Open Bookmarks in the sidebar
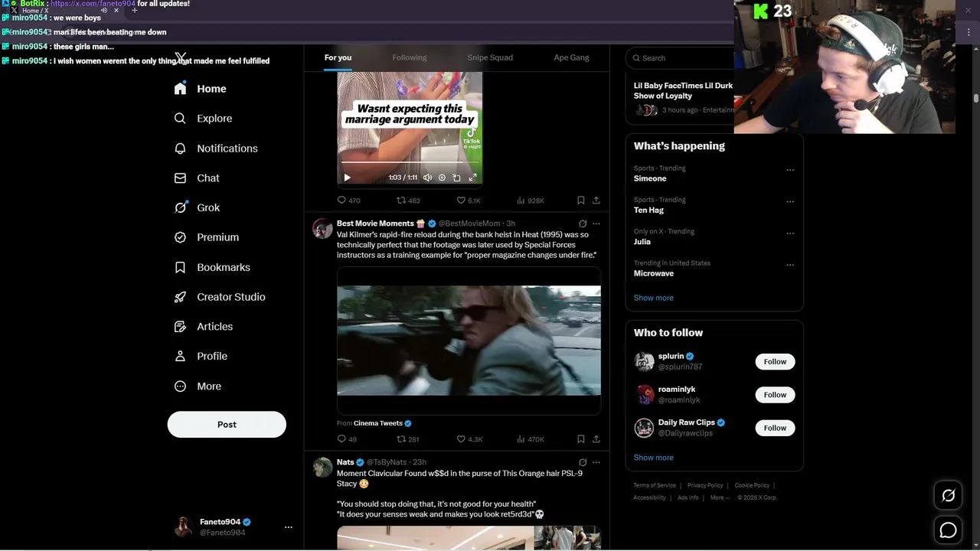 tap(212, 267)
